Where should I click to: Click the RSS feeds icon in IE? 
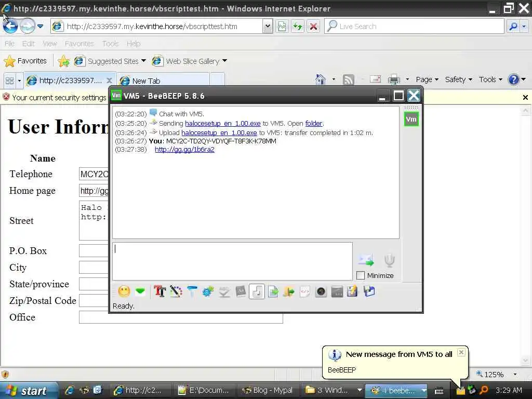(x=349, y=79)
